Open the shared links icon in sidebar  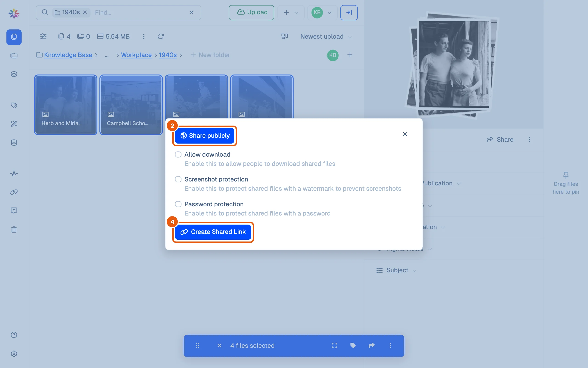click(x=14, y=192)
